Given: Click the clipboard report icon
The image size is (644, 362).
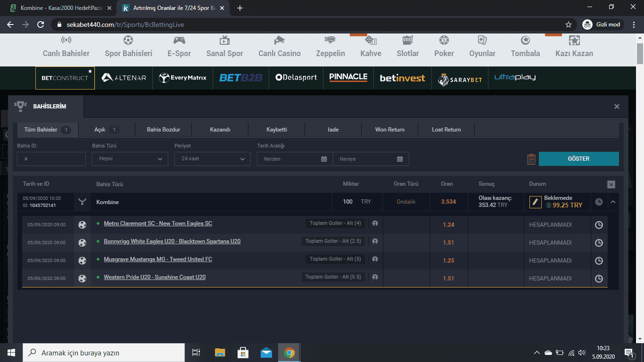Looking at the screenshot, I should [531, 159].
